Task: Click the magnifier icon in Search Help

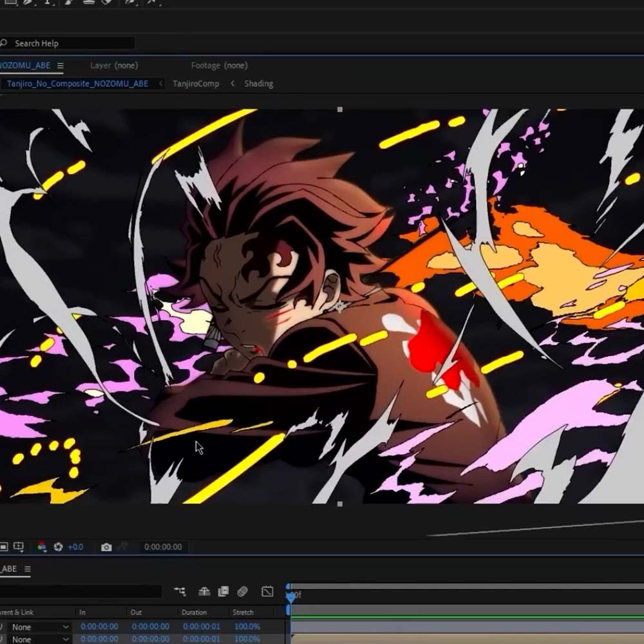Action: [4, 43]
